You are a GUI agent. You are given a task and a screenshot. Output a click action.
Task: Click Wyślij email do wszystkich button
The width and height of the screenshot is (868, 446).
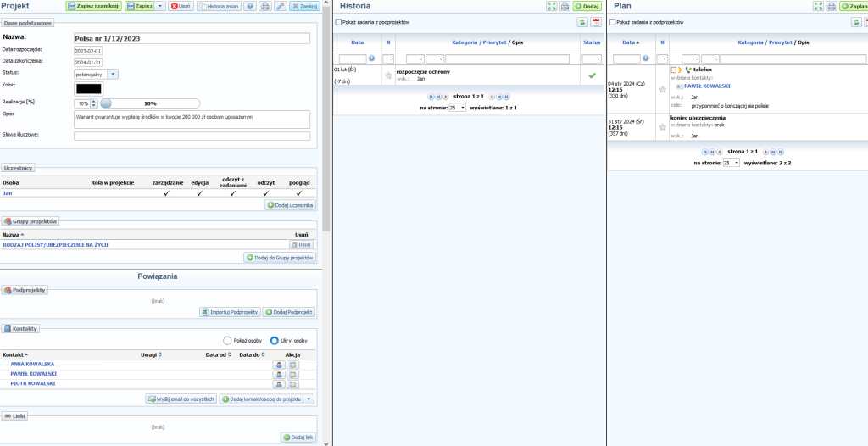181,399
